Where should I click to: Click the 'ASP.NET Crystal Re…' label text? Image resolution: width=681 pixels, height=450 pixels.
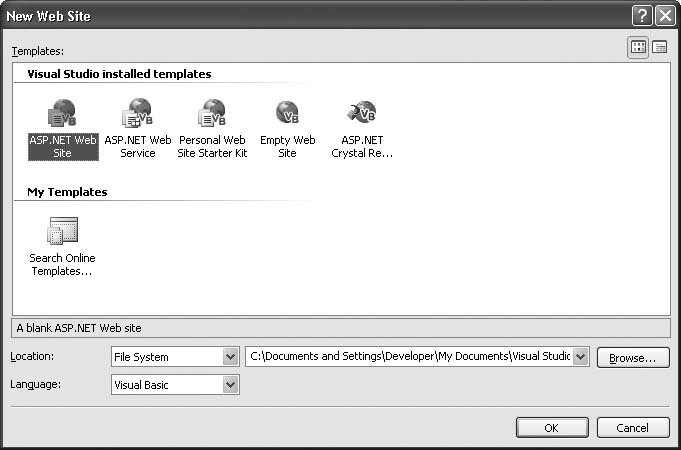tap(362, 147)
